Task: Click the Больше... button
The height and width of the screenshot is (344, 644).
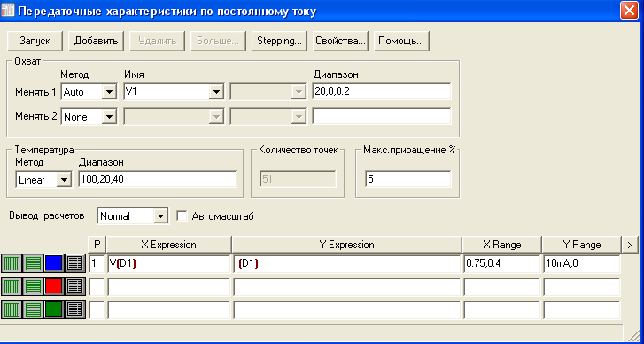Action: pyautogui.click(x=218, y=41)
